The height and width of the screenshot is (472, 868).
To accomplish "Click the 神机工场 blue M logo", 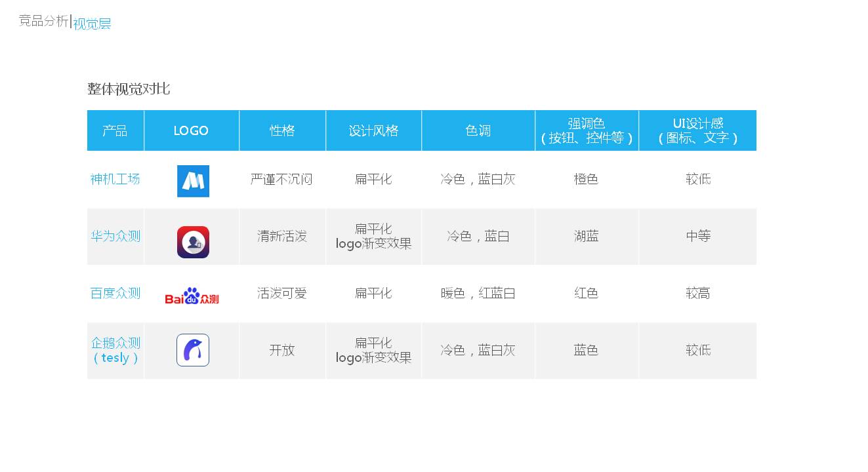I will [193, 181].
